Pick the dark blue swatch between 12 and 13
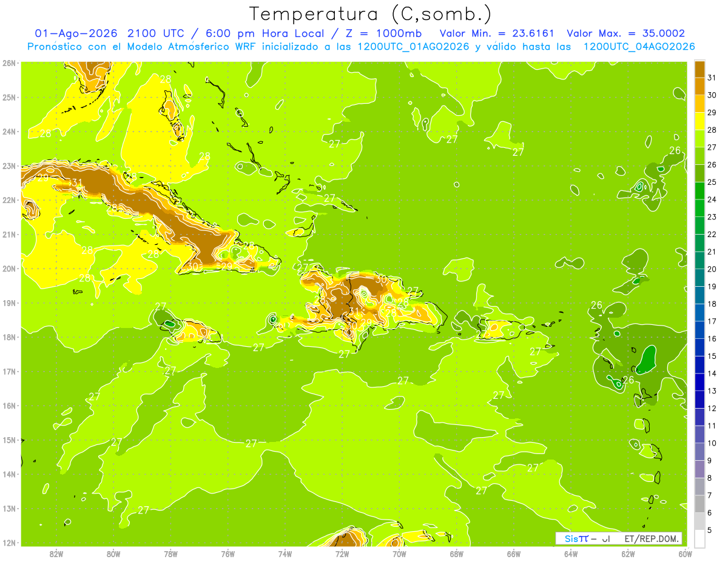The height and width of the screenshot is (562, 728). [699, 400]
